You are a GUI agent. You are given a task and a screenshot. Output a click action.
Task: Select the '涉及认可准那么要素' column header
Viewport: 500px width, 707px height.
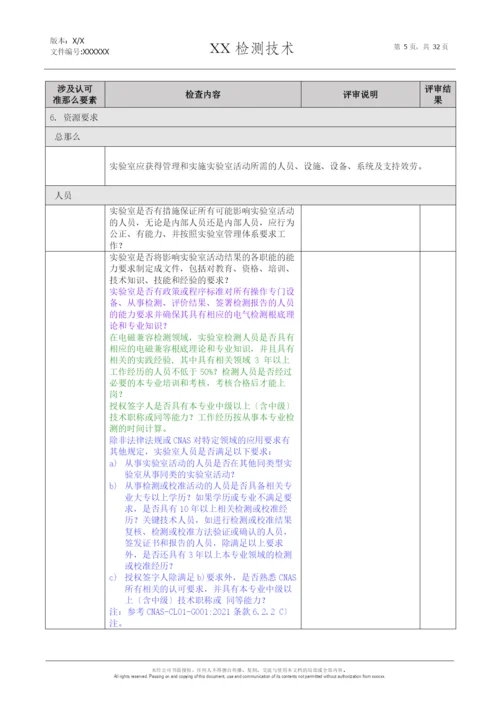pyautogui.click(x=75, y=94)
